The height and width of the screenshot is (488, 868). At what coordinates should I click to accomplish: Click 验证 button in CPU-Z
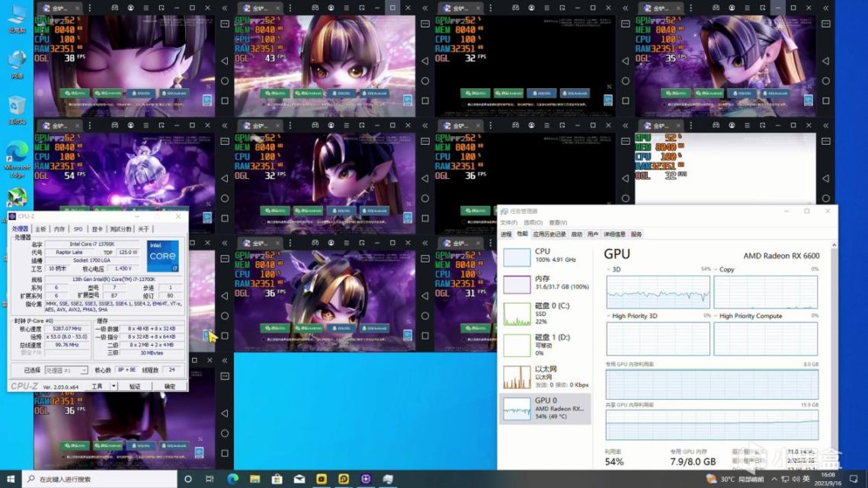tap(135, 386)
